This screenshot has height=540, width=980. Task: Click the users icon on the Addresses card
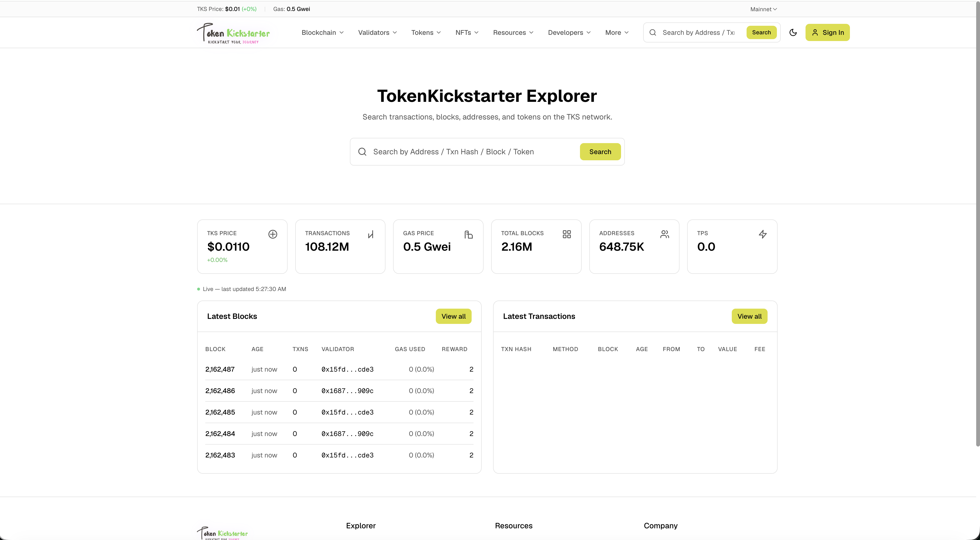point(665,234)
